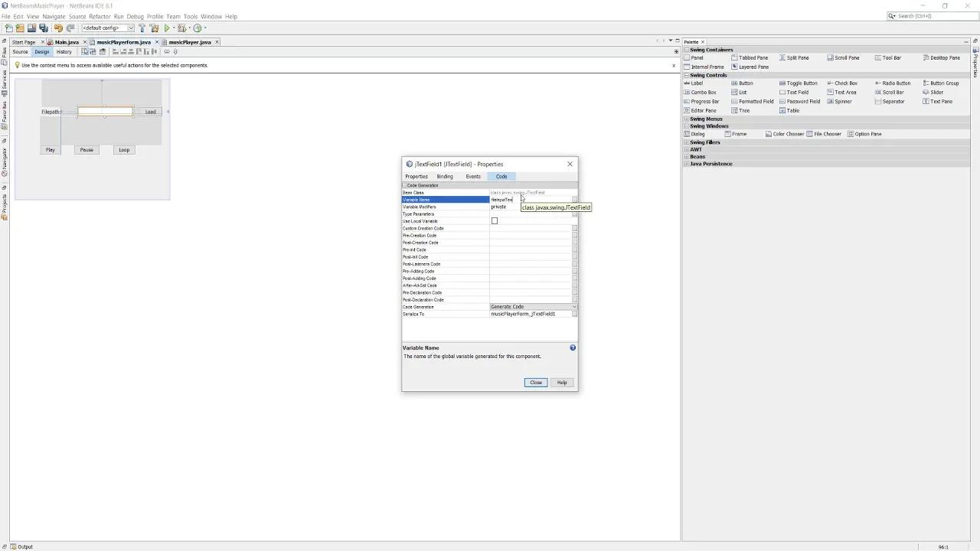Run the project using the green Run icon
Screen dimensions: 980x551
pyautogui.click(x=167, y=28)
